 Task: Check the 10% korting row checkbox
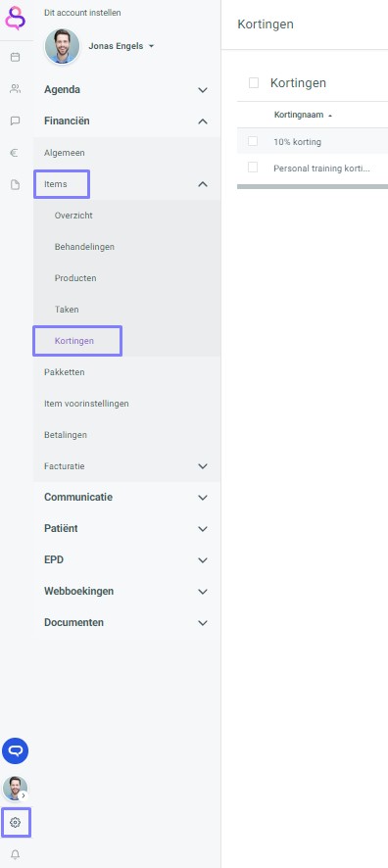pos(253,141)
